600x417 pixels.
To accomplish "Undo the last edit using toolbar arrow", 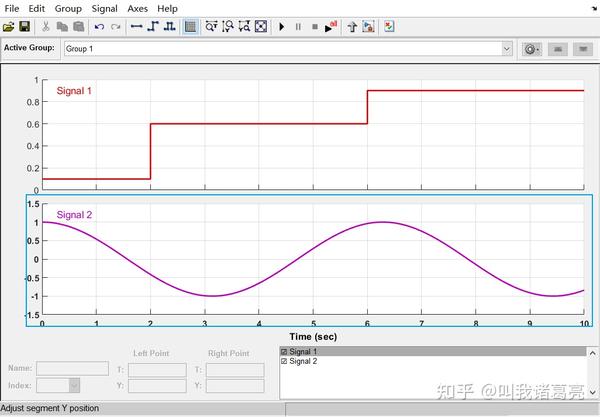I will point(99,27).
